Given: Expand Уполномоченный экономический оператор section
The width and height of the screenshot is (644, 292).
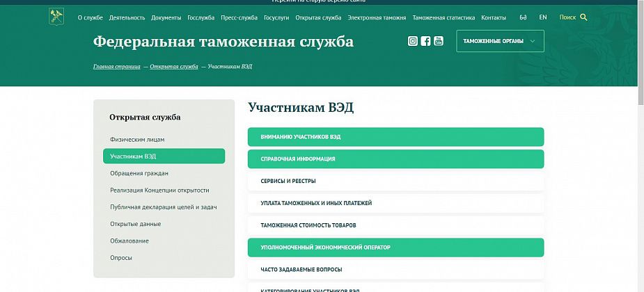Looking at the screenshot, I should click(x=396, y=248).
